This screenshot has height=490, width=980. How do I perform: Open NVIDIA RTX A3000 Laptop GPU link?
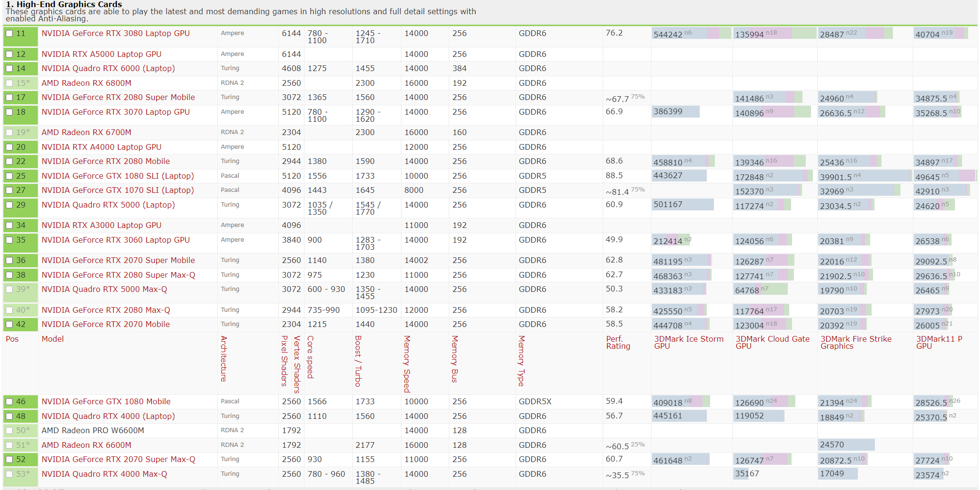pos(101,225)
